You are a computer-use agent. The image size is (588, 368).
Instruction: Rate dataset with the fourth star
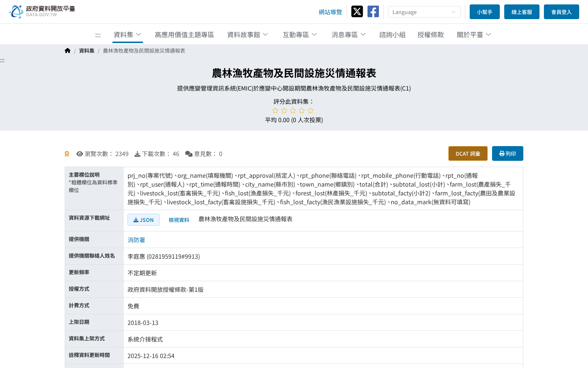click(302, 110)
